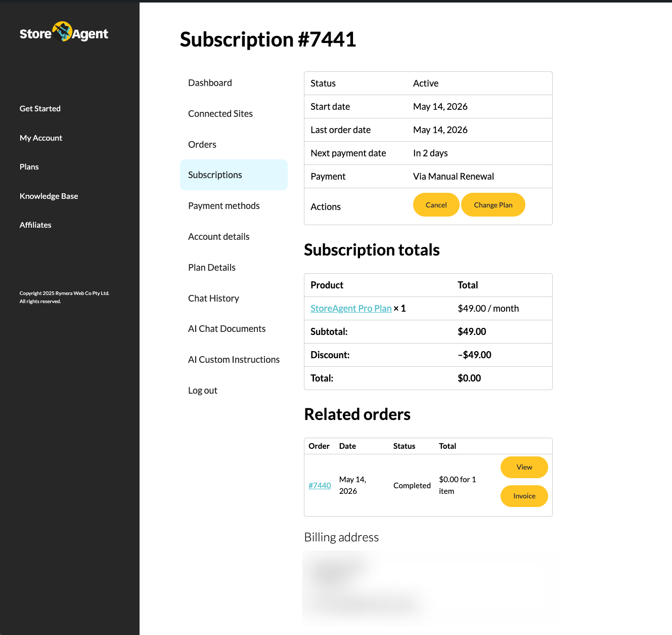Click the copyright notice text
This screenshot has height=635, width=672.
[64, 297]
